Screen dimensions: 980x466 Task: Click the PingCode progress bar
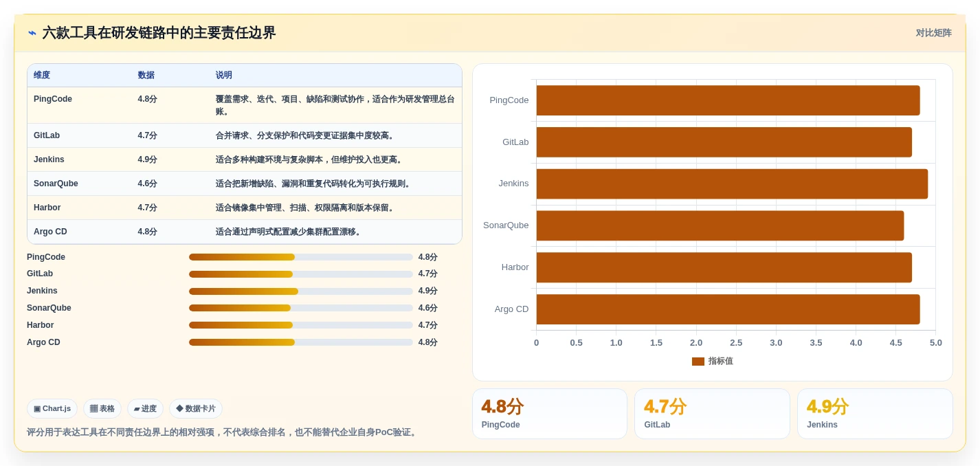(301, 257)
